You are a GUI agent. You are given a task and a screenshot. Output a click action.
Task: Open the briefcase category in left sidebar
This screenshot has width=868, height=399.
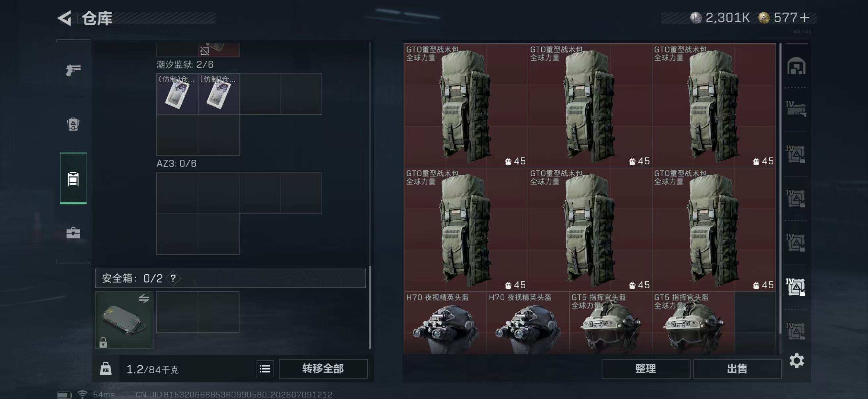click(73, 233)
